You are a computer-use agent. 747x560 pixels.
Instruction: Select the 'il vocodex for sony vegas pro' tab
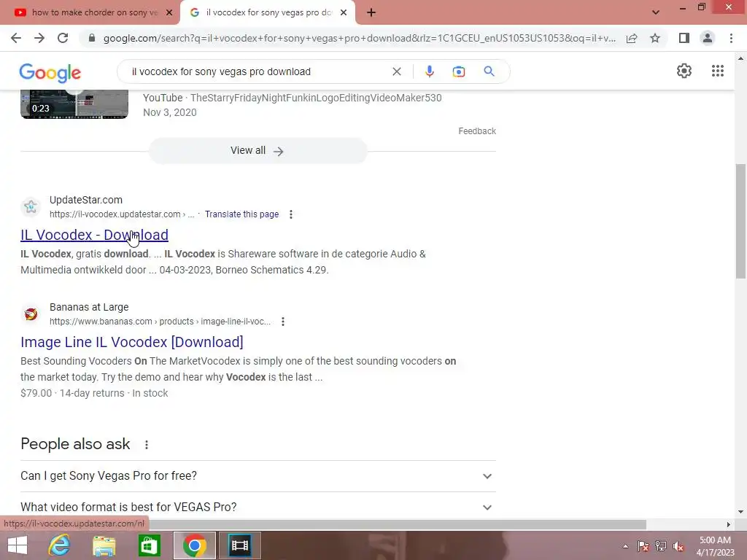pos(267,12)
